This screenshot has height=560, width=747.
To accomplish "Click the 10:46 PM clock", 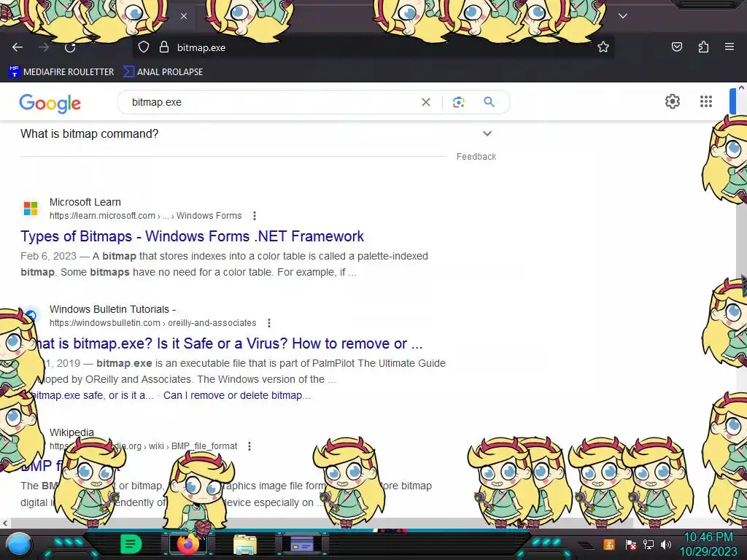I will tap(708, 537).
